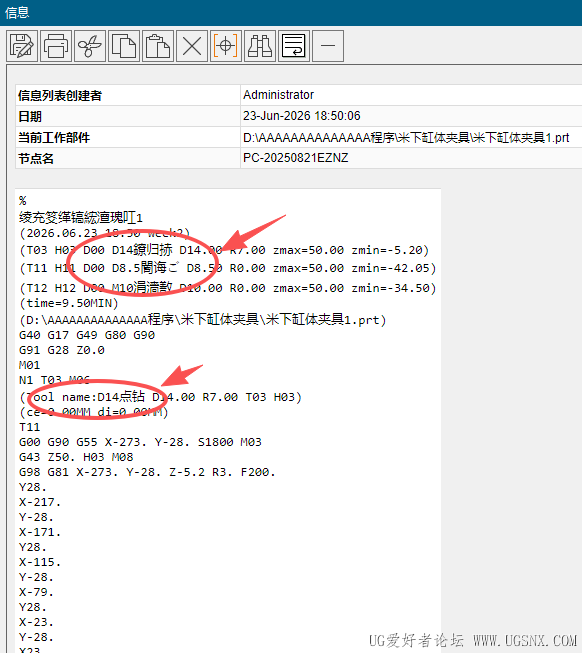
Task: Click the 信息 window title
Action: pyautogui.click(x=17, y=12)
